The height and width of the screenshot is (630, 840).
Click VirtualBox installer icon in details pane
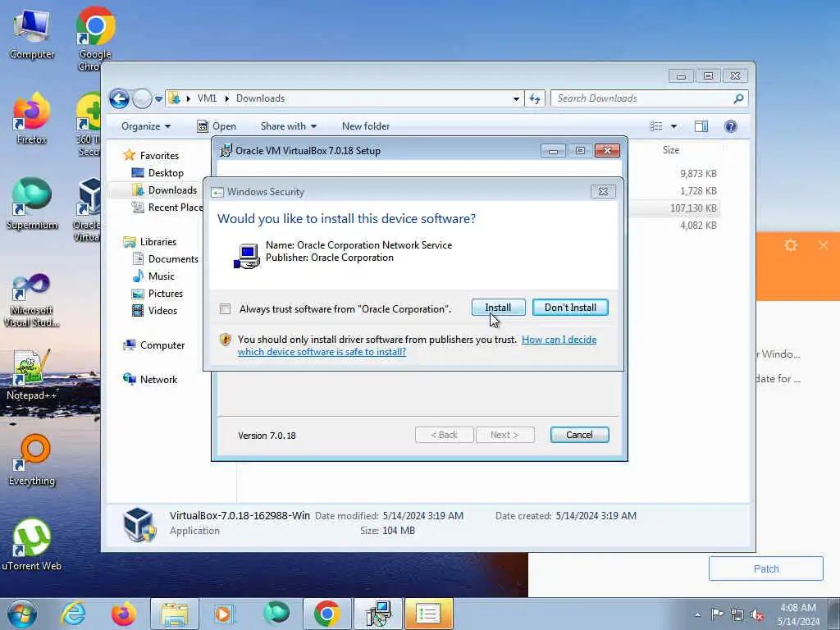coord(139,524)
